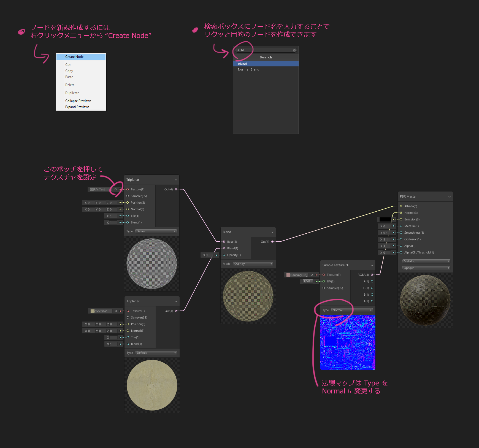Open the UV0 channel dropdown
Image resolution: width=479 pixels, height=448 pixels.
coord(308,281)
